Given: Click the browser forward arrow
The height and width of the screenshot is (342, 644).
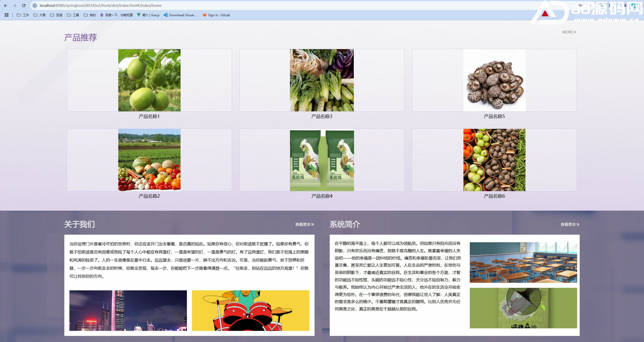Looking at the screenshot, I should (15, 5).
